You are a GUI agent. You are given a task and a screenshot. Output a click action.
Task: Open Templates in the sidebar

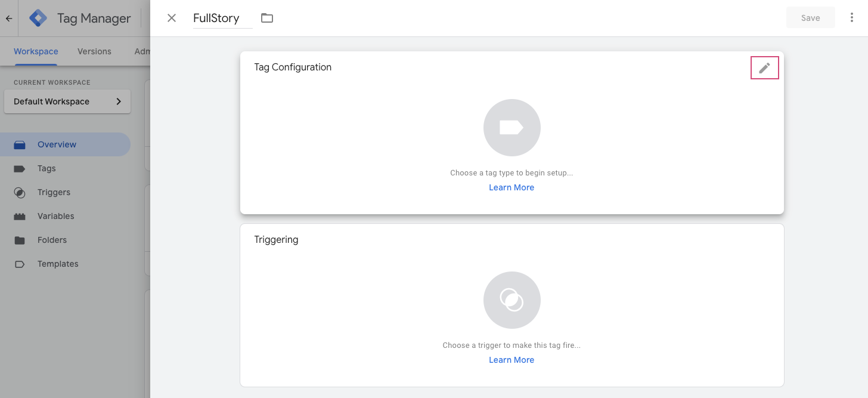click(x=58, y=264)
